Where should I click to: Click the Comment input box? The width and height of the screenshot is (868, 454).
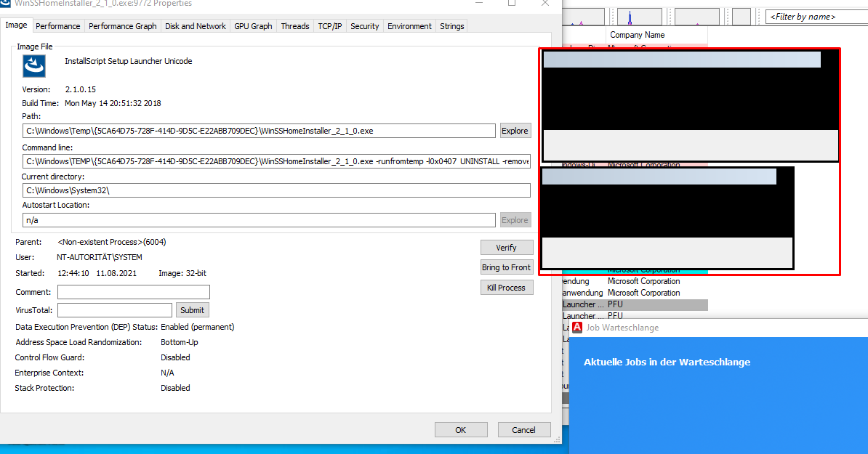point(134,292)
